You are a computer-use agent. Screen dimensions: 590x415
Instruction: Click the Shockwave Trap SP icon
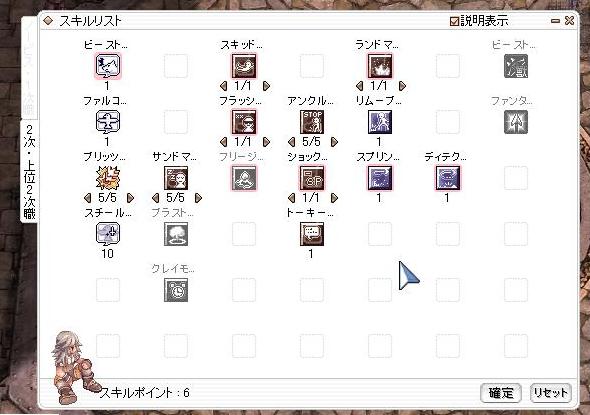tap(312, 178)
